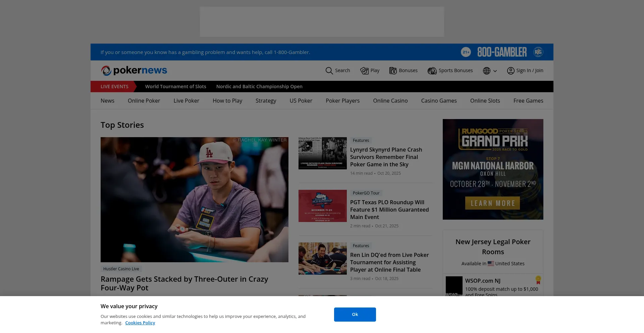The image size is (644, 333).
Task: Click the RG responsible gaming badge
Action: (538, 52)
